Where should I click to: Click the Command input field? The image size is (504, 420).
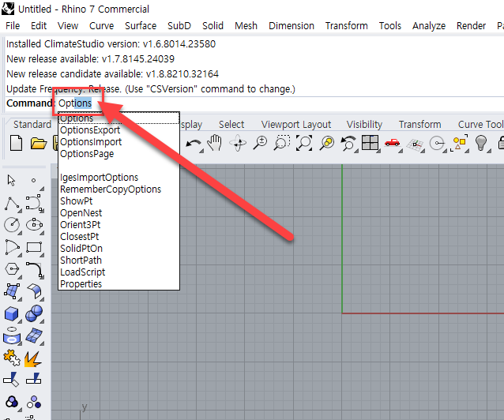[x=280, y=103]
